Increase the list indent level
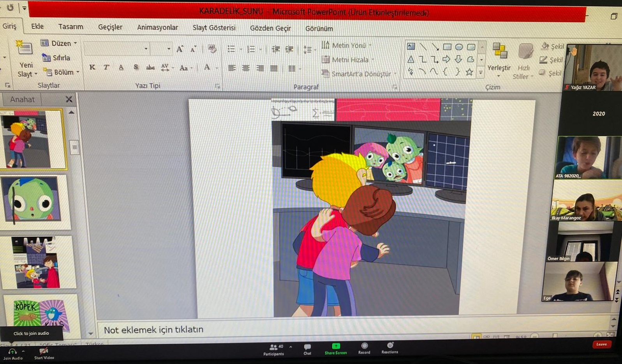The image size is (622, 364). pyautogui.click(x=289, y=49)
